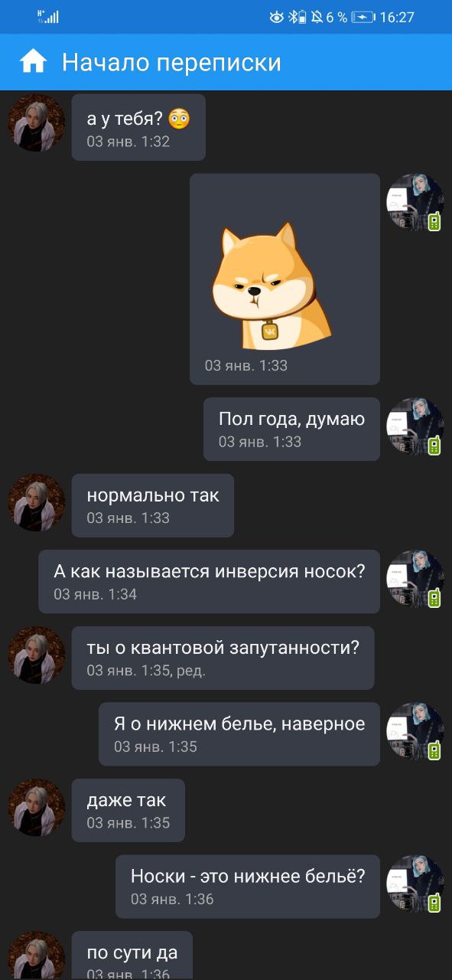Open the avatar beside "нормально так" message
The image size is (452, 980).
coord(36,502)
